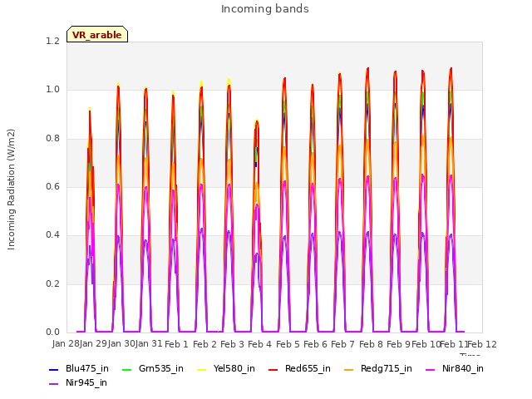The width and height of the screenshot is (532, 399).
Task: Click the VR_arable annotation label
Action: coord(97,35)
